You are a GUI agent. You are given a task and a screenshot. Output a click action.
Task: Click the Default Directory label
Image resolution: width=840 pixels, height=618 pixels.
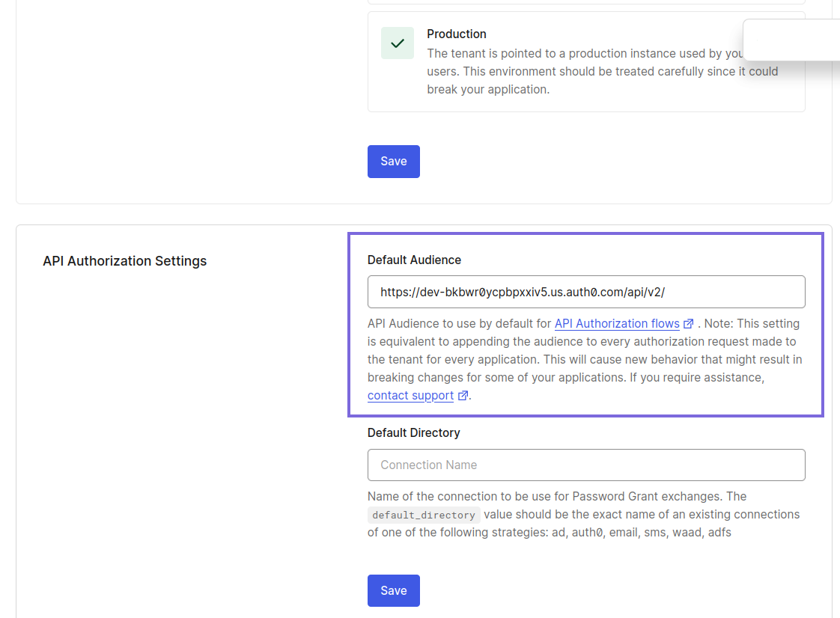[x=413, y=432]
